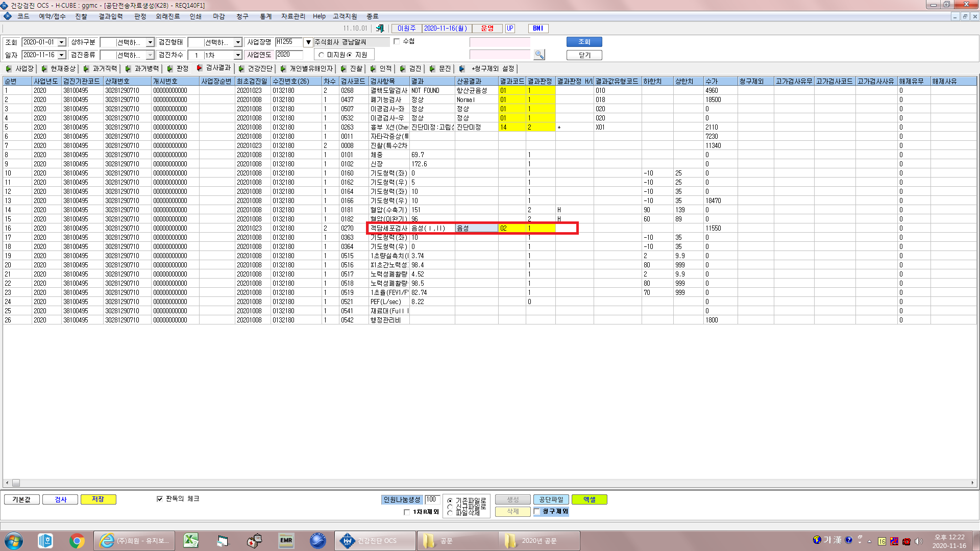Open the blue globe app in taskbar
Viewport: 980px width, 551px height.
click(317, 541)
